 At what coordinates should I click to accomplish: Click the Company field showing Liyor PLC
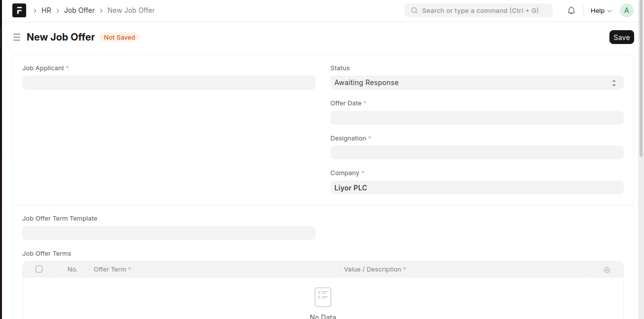click(x=477, y=188)
